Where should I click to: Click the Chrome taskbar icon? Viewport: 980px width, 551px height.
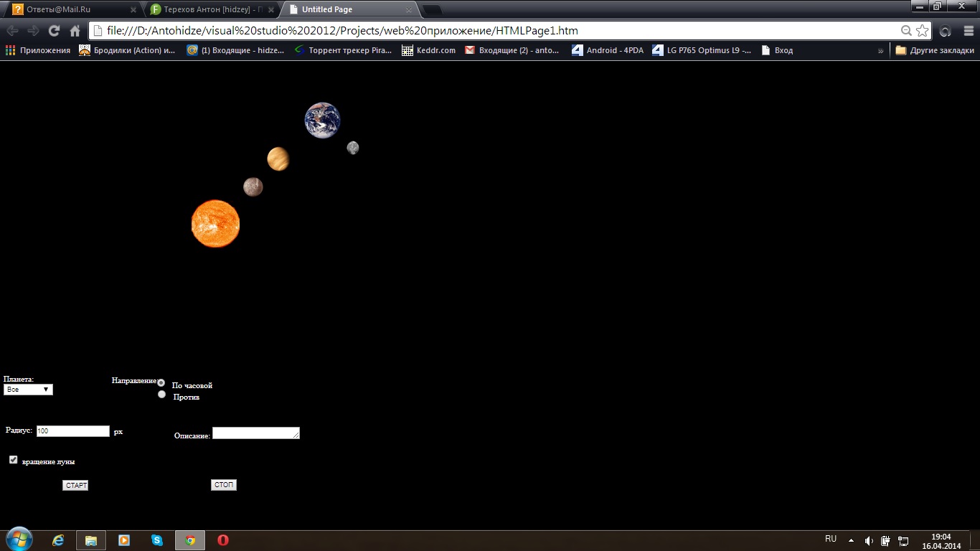point(190,540)
